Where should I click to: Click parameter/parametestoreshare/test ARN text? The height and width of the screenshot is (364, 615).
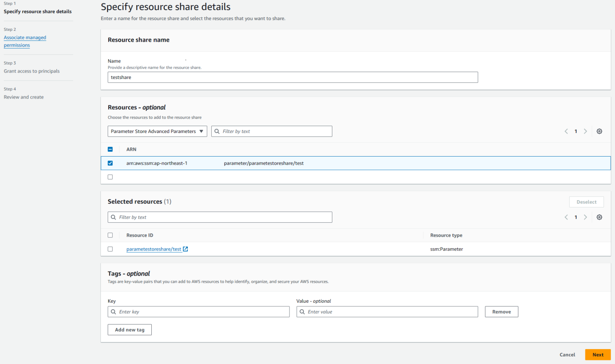click(x=264, y=163)
